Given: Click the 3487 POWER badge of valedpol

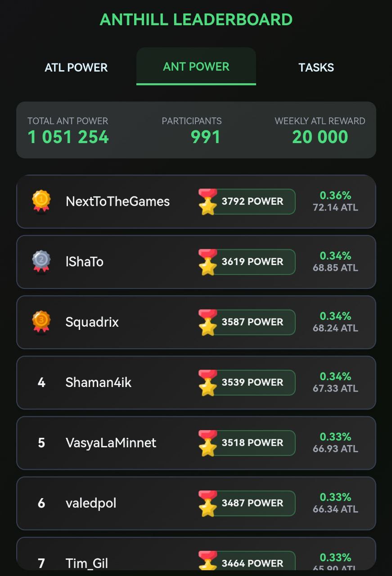Looking at the screenshot, I should [247, 503].
